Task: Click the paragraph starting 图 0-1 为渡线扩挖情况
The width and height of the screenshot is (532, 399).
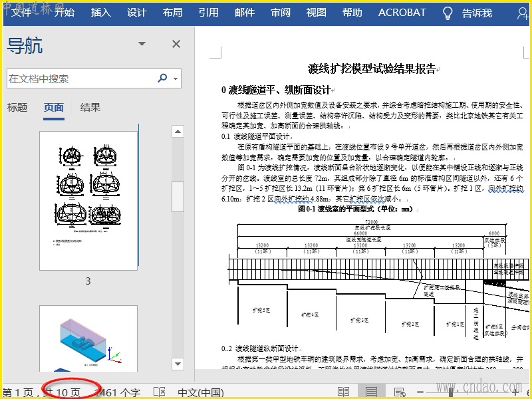Action: point(372,184)
